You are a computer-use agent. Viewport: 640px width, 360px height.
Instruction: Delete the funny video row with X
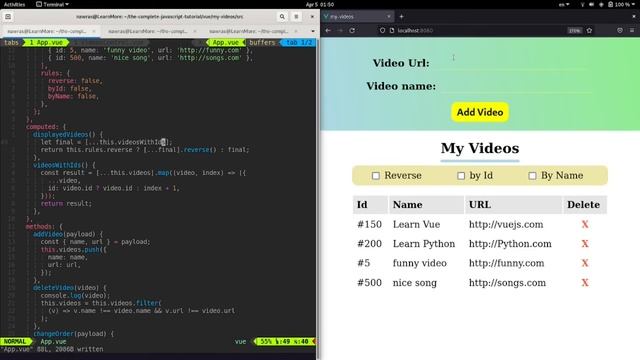tap(585, 263)
